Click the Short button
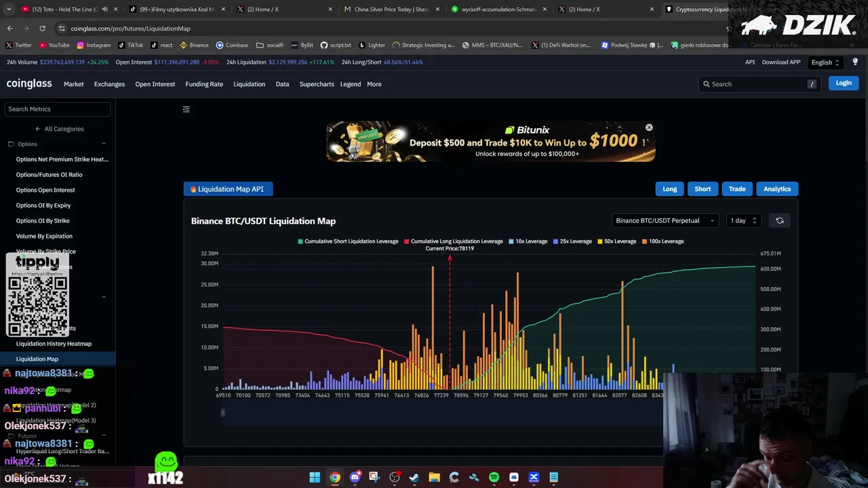The width and height of the screenshot is (868, 488). click(703, 189)
